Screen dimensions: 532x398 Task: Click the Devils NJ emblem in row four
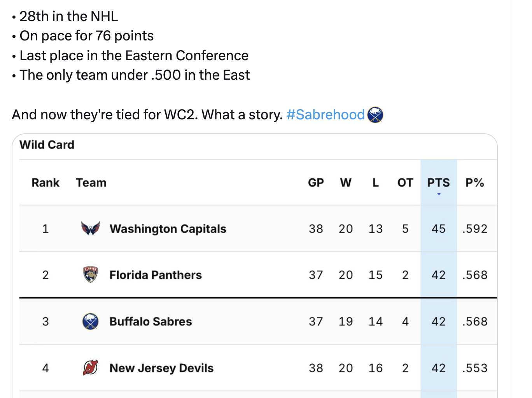point(90,368)
